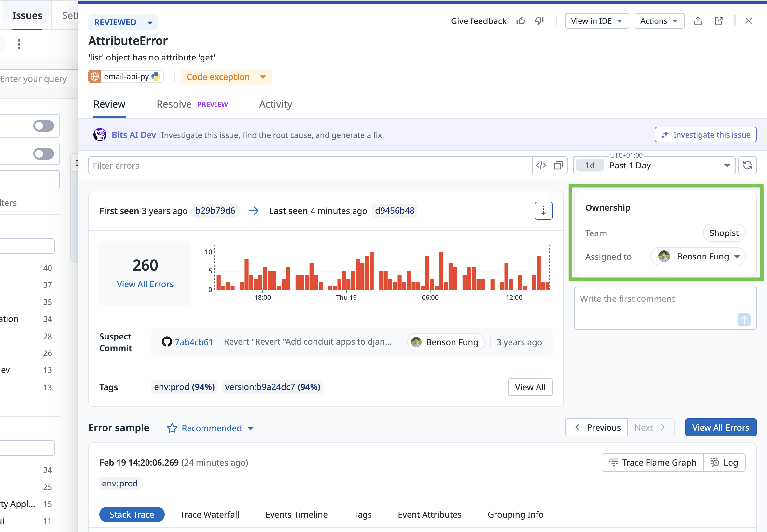
Task: Toggle the first switch in left sidebar
Action: click(x=44, y=126)
